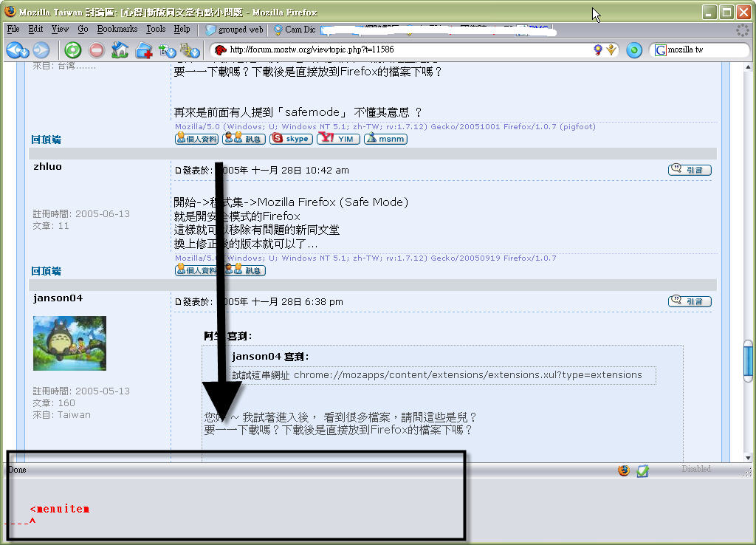The height and width of the screenshot is (545, 756).
Task: Click the Chinese character conversion toolbar icon
Action: [190, 49]
